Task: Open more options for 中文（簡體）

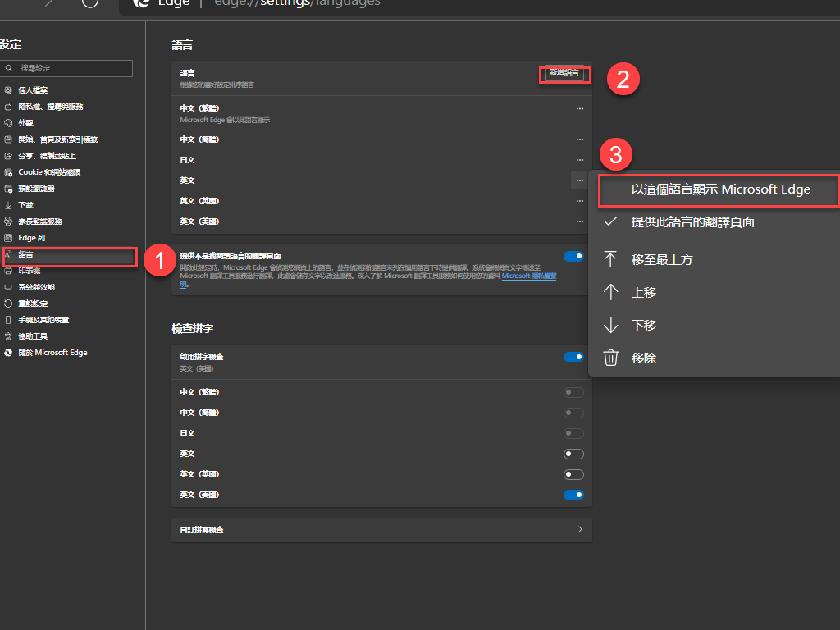Action: point(580,139)
